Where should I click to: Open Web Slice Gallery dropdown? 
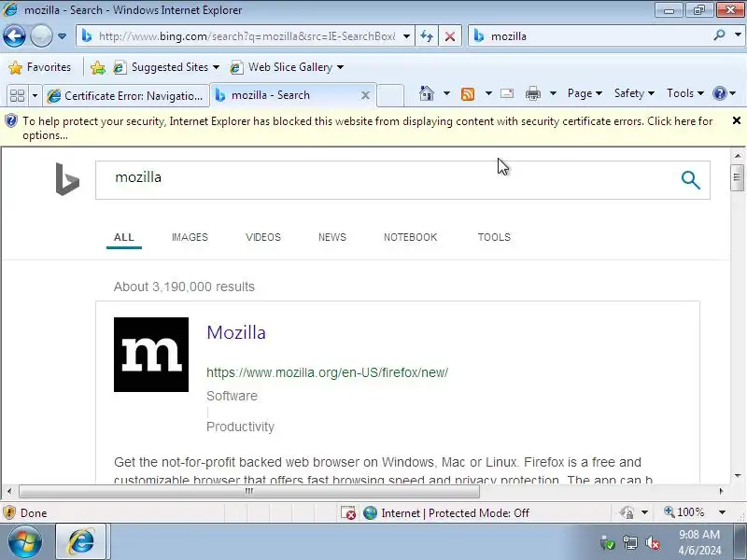pos(287,67)
